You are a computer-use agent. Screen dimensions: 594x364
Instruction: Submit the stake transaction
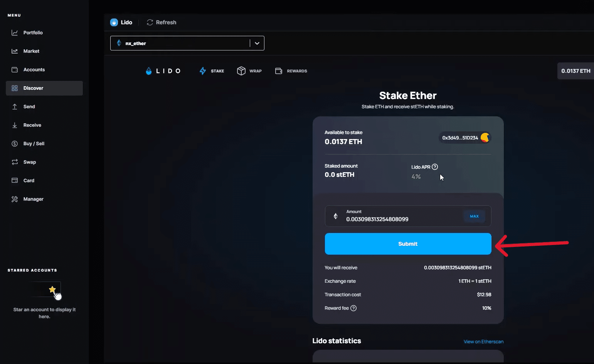tap(408, 244)
